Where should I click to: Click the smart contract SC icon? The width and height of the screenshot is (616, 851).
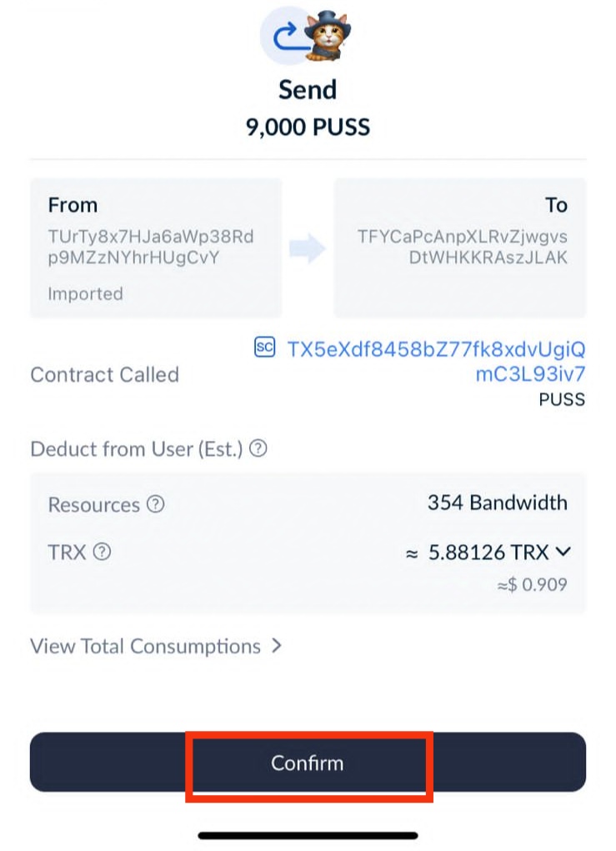click(x=264, y=348)
